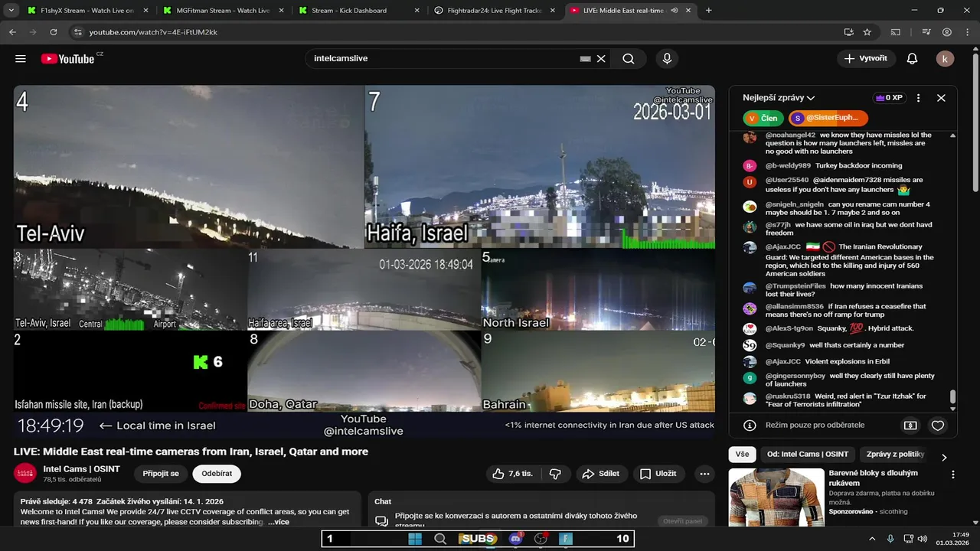Image resolution: width=980 pixels, height=551 pixels.
Task: Close the live chat panel
Action: tap(941, 98)
